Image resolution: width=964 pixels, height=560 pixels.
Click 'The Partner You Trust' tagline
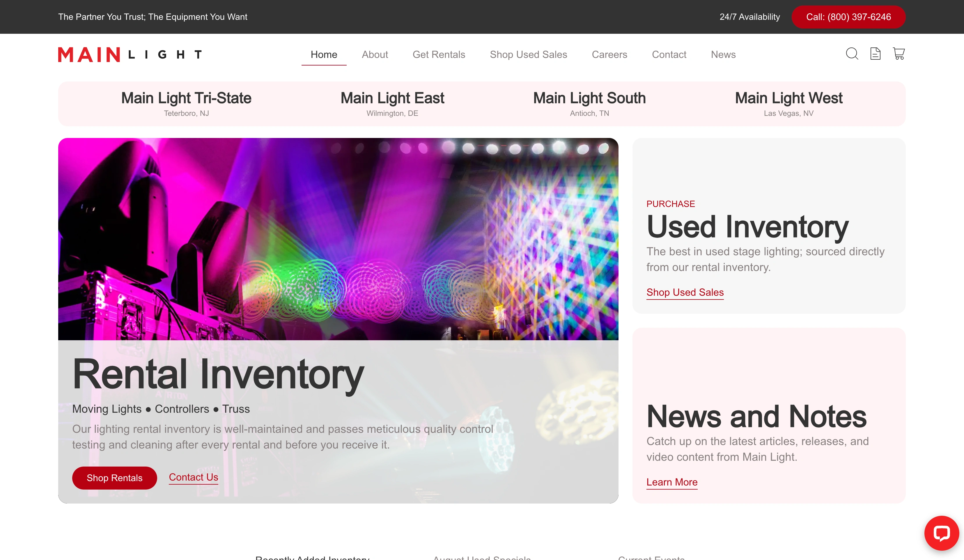[x=153, y=17]
